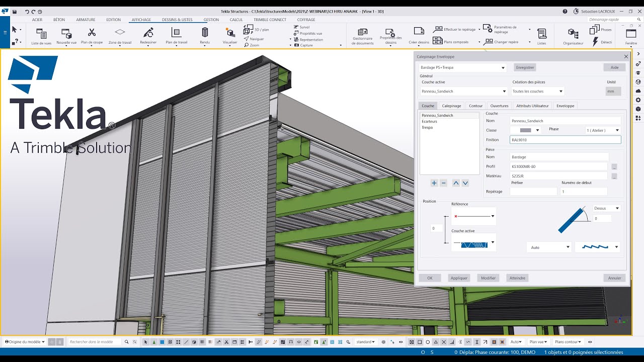The width and height of the screenshot is (644, 362).
Task: Click Effectuer le repérage
Action: coord(454,30)
